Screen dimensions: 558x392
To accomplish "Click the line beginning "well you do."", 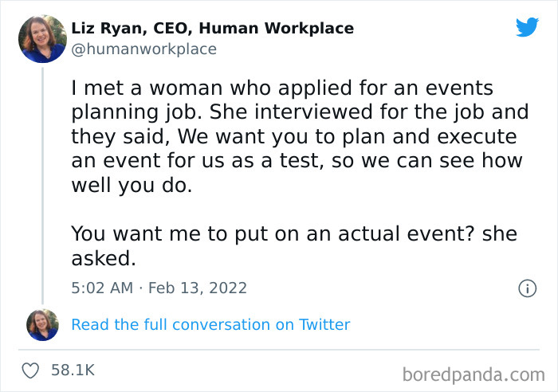I will tap(132, 185).
